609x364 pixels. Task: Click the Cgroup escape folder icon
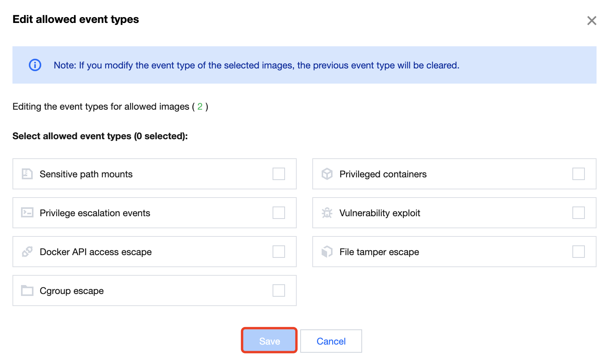pos(27,290)
